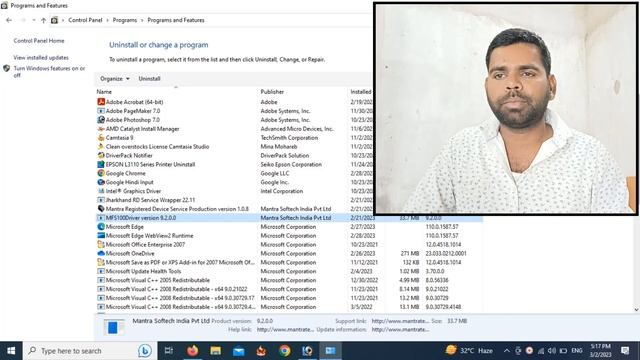Click the EPSON L3110 Series Printer icon
The height and width of the screenshot is (360, 640).
pos(101,164)
